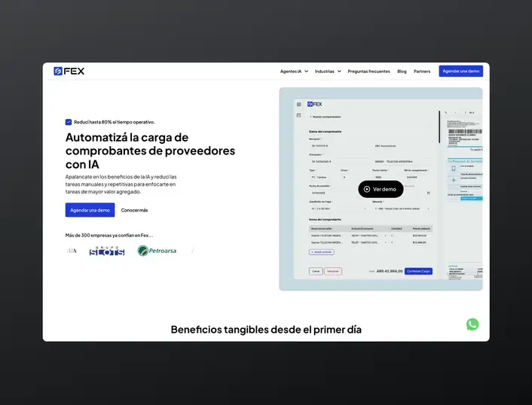Click the sidebar icon below hamburger in preview

tap(299, 116)
